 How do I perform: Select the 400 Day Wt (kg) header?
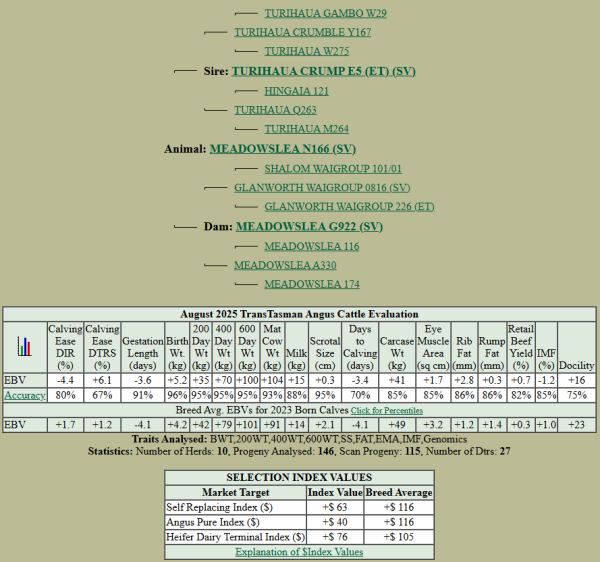tap(223, 347)
